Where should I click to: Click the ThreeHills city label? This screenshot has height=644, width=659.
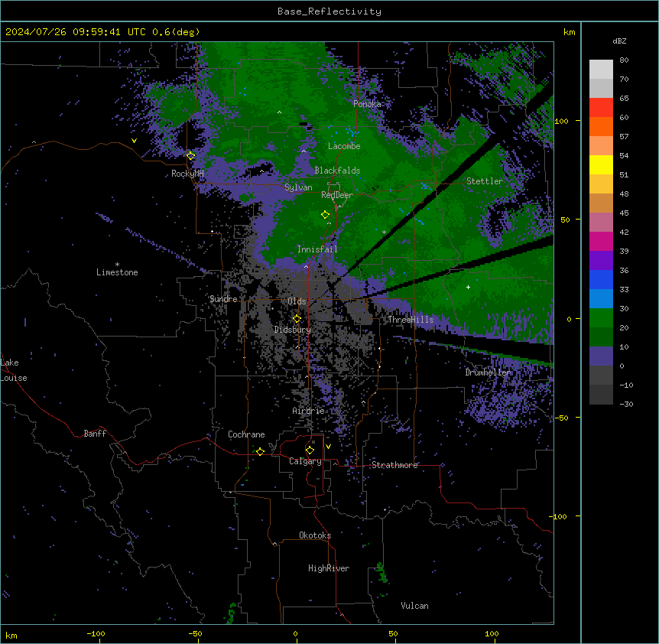(x=411, y=320)
